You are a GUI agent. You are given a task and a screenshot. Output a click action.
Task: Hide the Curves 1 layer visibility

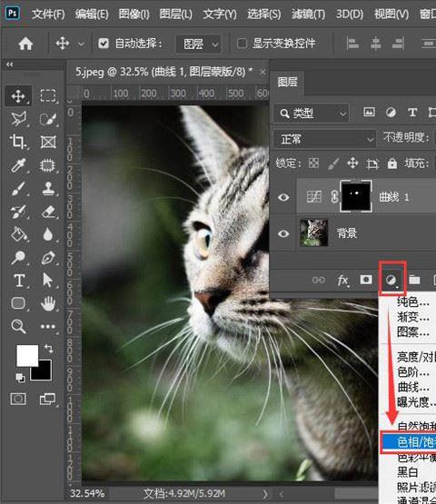283,197
